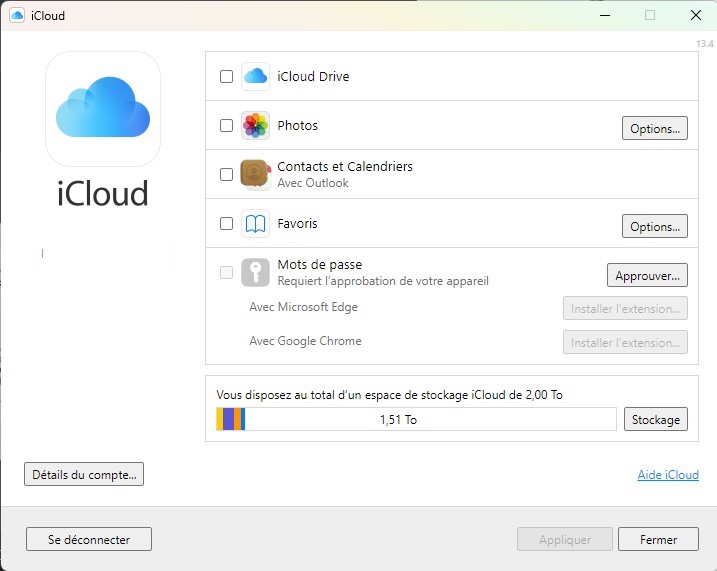The width and height of the screenshot is (717, 571).
Task: Click the storage usage bar showing 1,51 To
Action: (416, 419)
